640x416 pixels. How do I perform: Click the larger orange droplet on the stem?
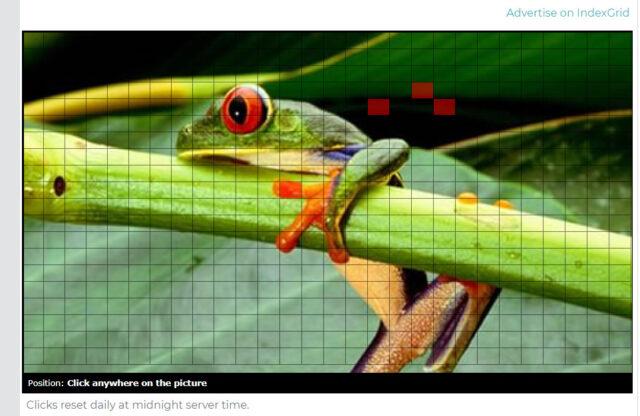pos(468,198)
